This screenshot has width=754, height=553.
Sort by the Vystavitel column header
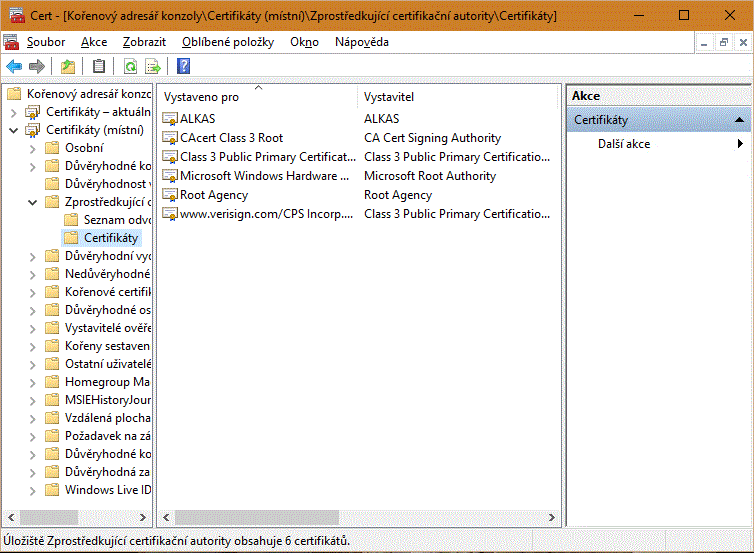coord(389,97)
